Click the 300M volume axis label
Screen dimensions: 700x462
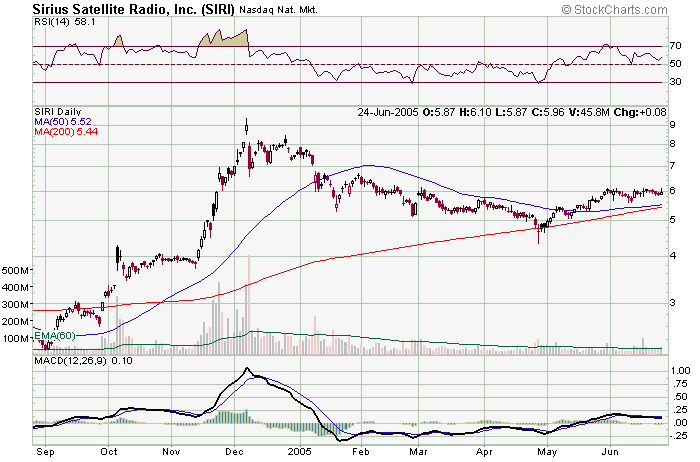coord(16,304)
